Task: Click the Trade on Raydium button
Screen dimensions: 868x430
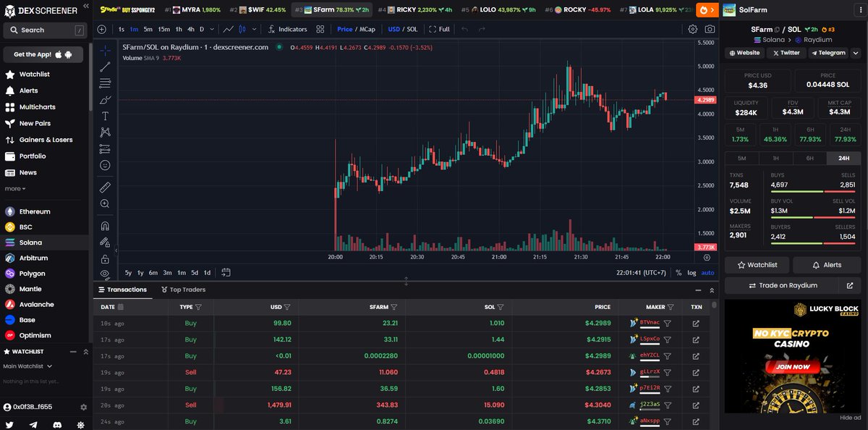Action: [x=783, y=286]
